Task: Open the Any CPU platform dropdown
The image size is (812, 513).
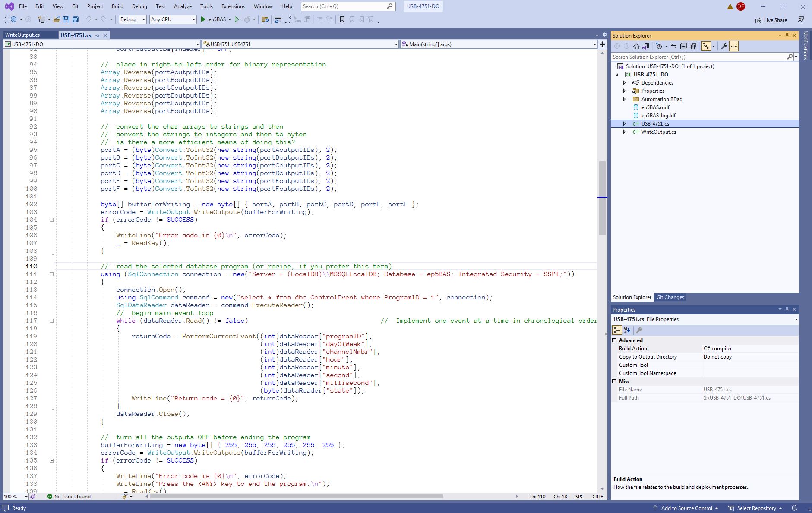Action: (173, 19)
